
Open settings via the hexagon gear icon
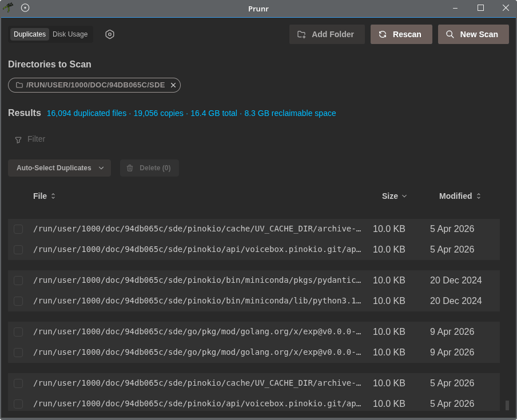click(x=110, y=34)
